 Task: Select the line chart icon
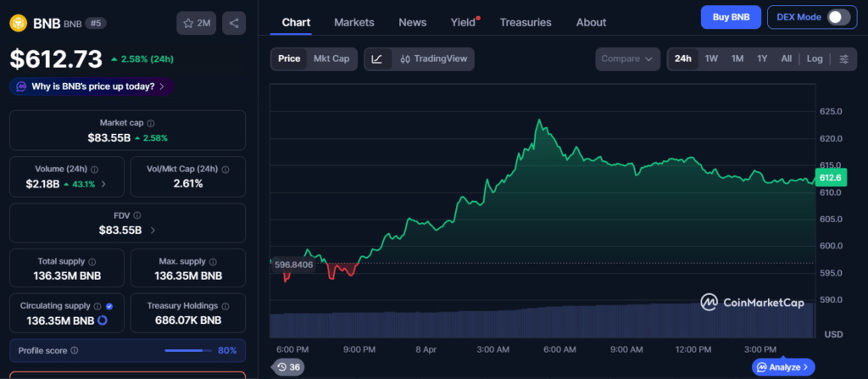[377, 59]
